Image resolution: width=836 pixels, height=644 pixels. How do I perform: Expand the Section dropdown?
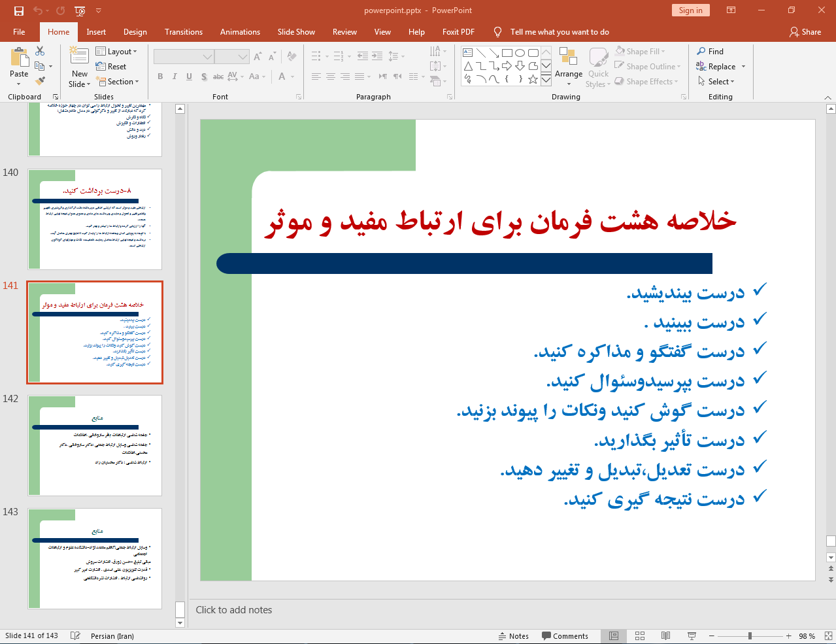tap(118, 82)
